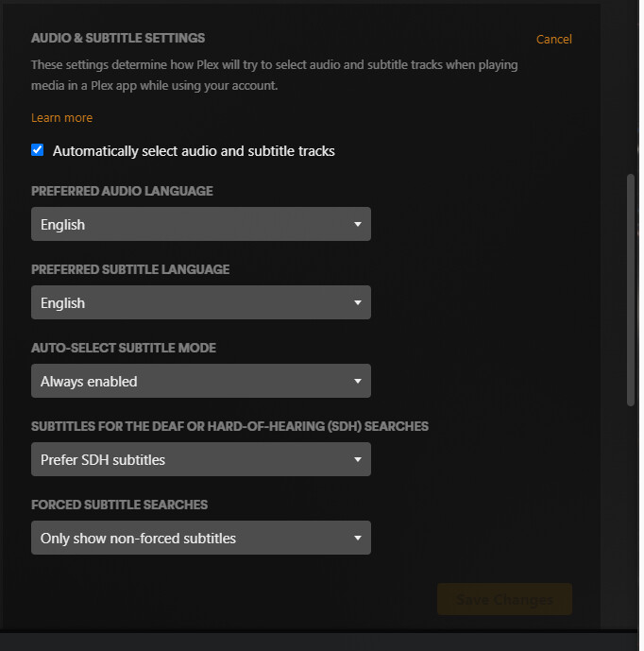Screen dimensions: 644x651
Task: Click the settings description paragraph text
Action: pos(274,76)
